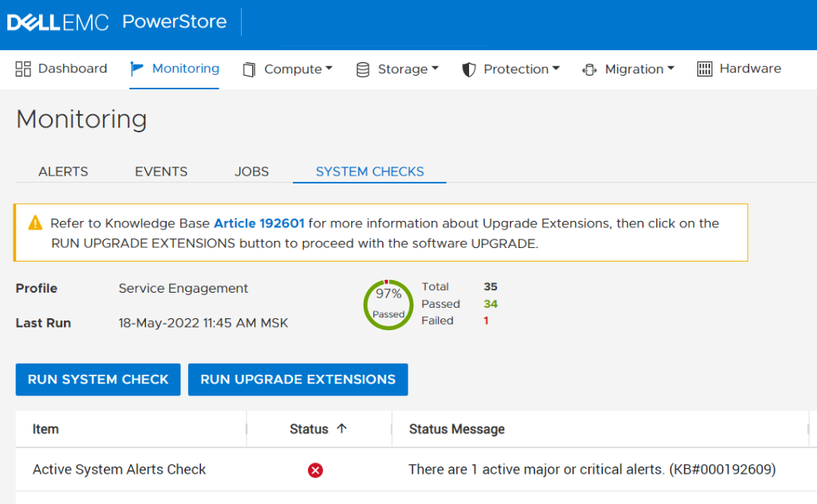Click the yellow warning triangle icon

pyautogui.click(x=35, y=223)
